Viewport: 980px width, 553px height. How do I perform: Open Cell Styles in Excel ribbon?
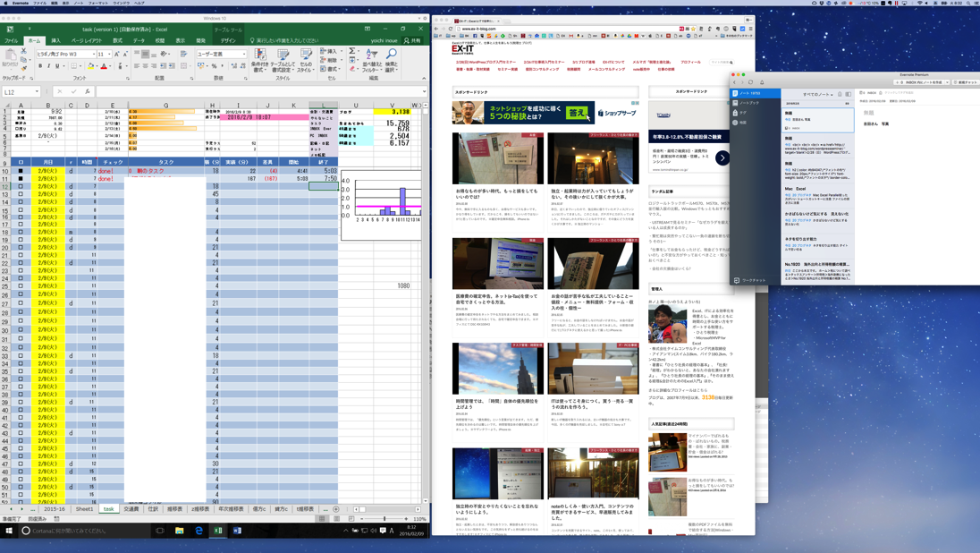coord(305,60)
